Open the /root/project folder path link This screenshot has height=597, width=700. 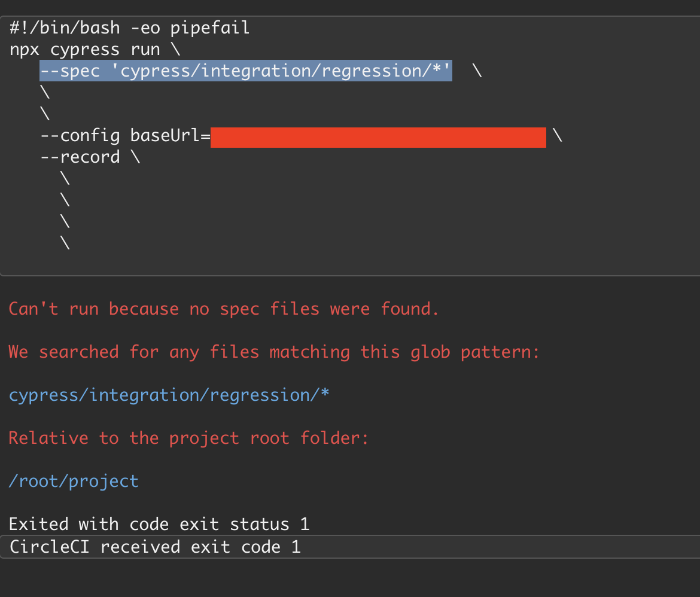pyautogui.click(x=74, y=480)
